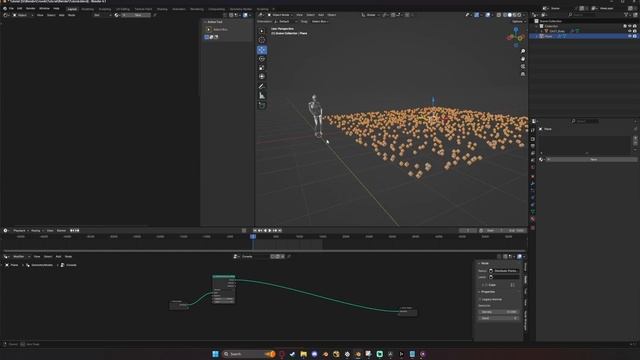Image resolution: width=640 pixels, height=360 pixels.
Task: Play the animation in timeline
Action: tap(270, 231)
